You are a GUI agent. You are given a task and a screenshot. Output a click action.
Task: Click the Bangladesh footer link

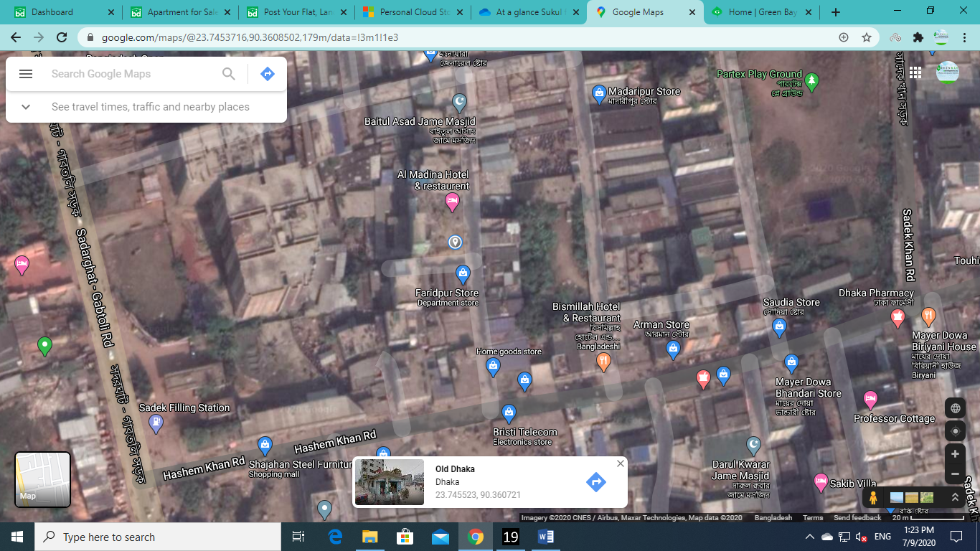click(x=773, y=518)
